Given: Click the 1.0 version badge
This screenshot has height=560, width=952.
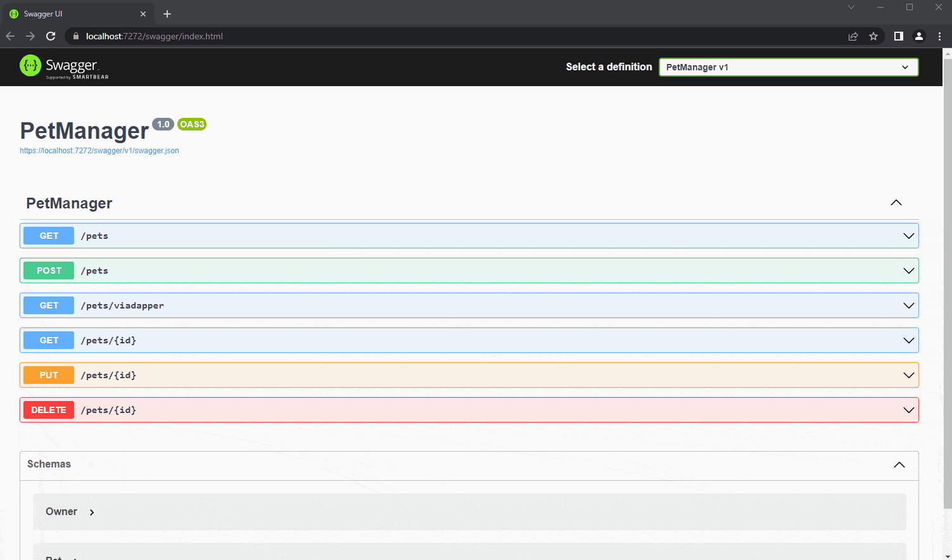Looking at the screenshot, I should (x=163, y=124).
